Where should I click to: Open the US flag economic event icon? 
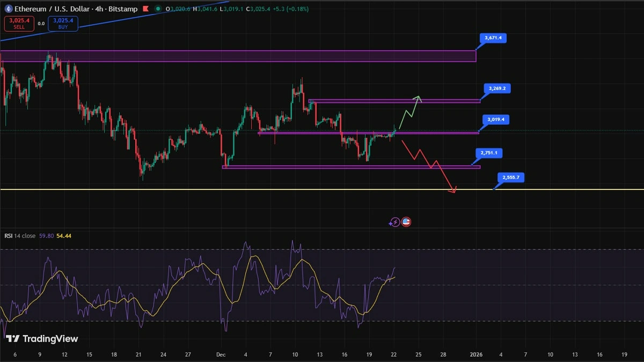(x=406, y=221)
